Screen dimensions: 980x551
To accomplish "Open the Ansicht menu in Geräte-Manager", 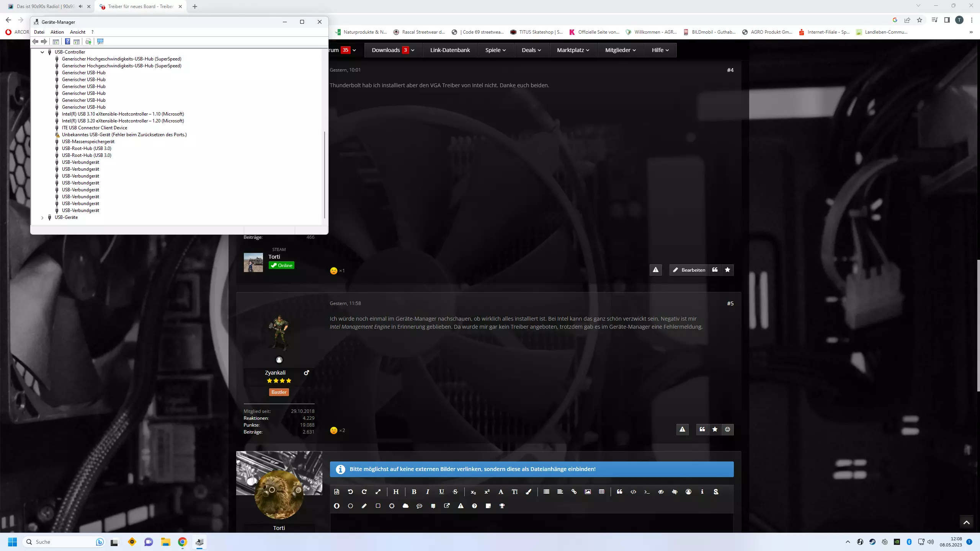I will pyautogui.click(x=78, y=32).
